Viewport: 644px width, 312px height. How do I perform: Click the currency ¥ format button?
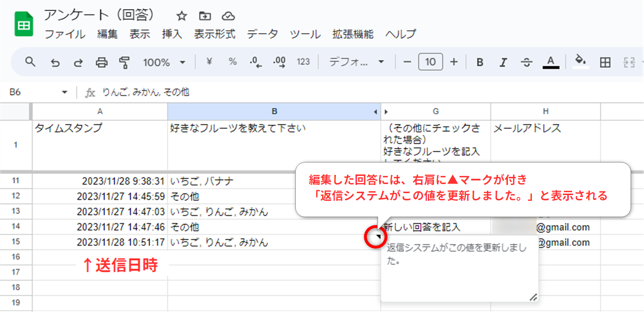pos(209,62)
